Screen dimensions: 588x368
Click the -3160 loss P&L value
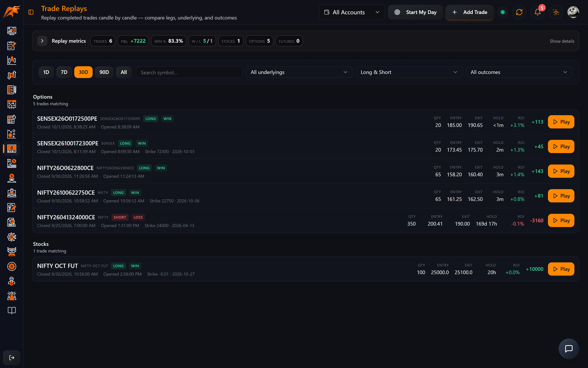(537, 220)
